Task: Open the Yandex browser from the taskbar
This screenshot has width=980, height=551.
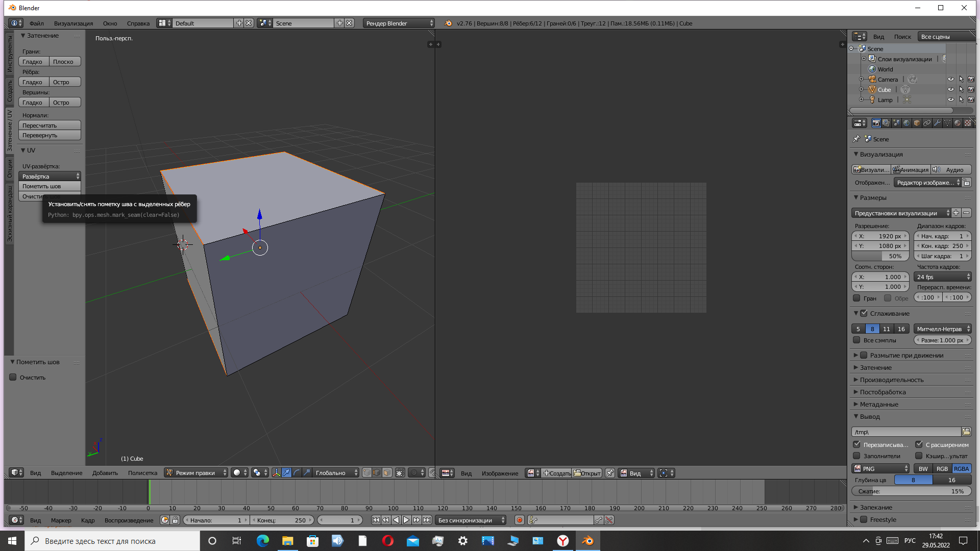Action: 562,541
